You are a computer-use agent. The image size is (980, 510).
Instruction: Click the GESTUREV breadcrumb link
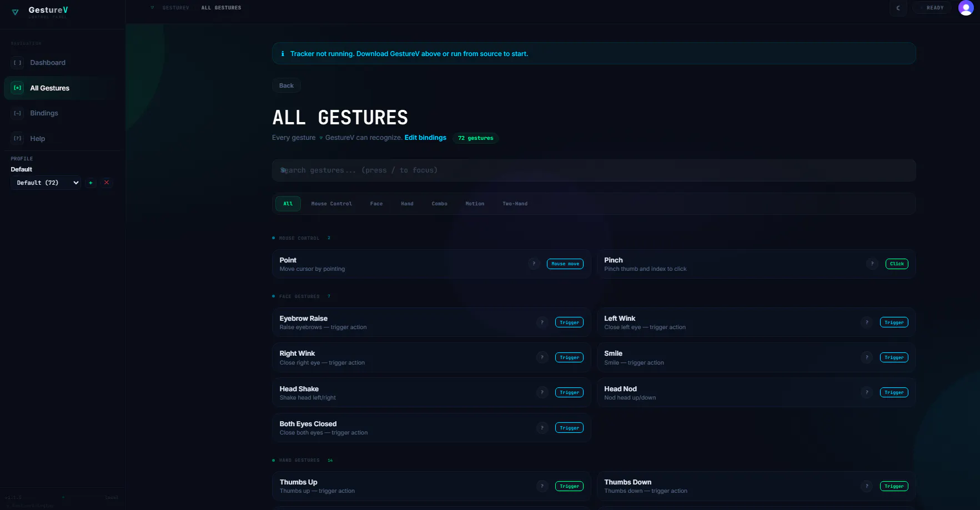click(175, 8)
